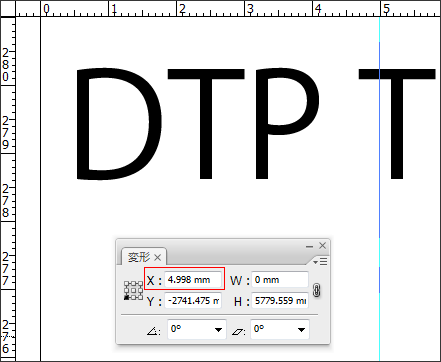Image resolution: width=441 pixels, height=362 pixels.
Task: Select the 変形 tab
Action: click(x=139, y=257)
